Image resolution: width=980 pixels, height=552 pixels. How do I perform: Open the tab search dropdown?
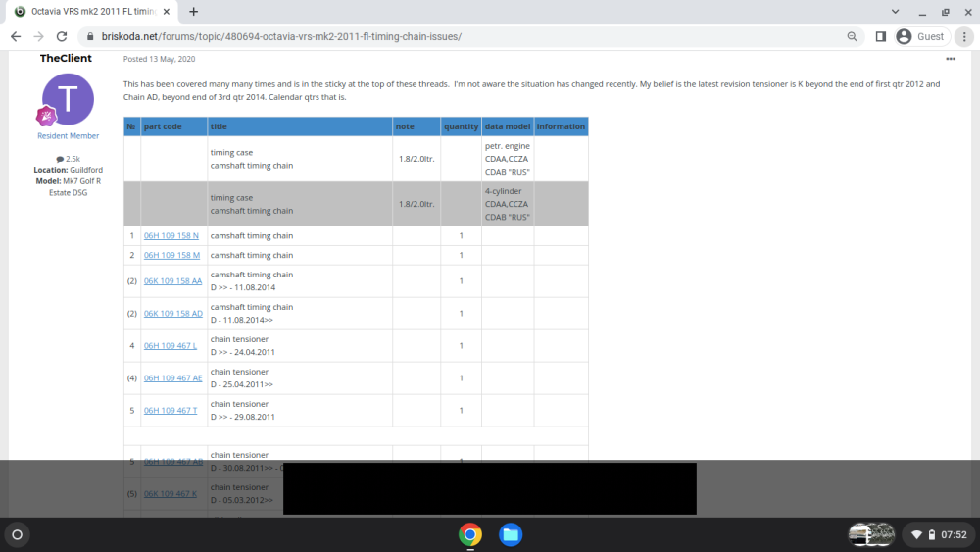(895, 11)
